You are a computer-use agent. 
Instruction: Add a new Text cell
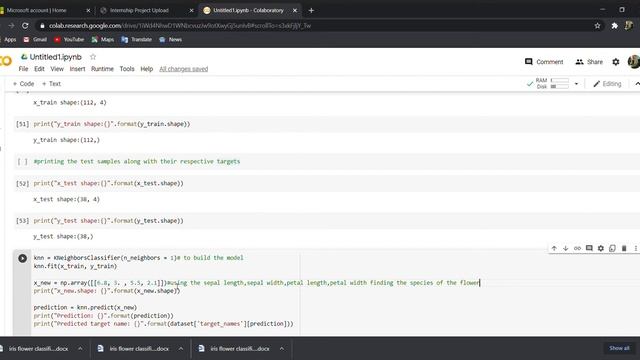[51, 84]
